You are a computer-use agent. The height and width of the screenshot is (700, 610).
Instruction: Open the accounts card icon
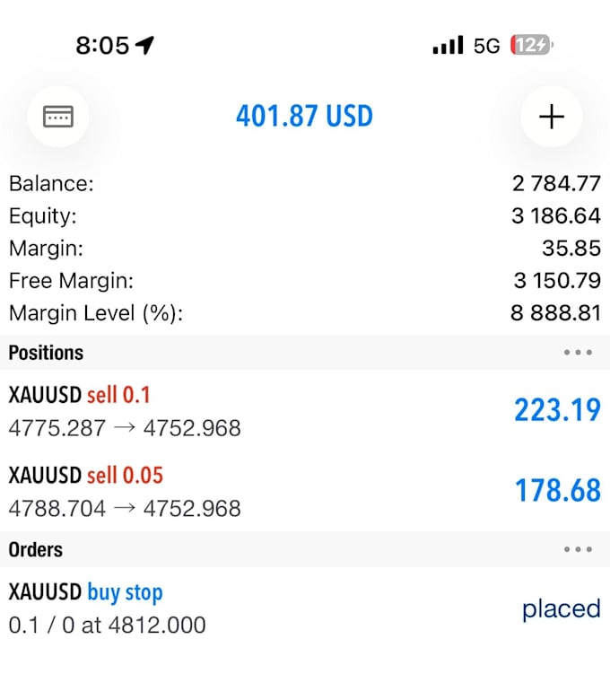tap(58, 117)
